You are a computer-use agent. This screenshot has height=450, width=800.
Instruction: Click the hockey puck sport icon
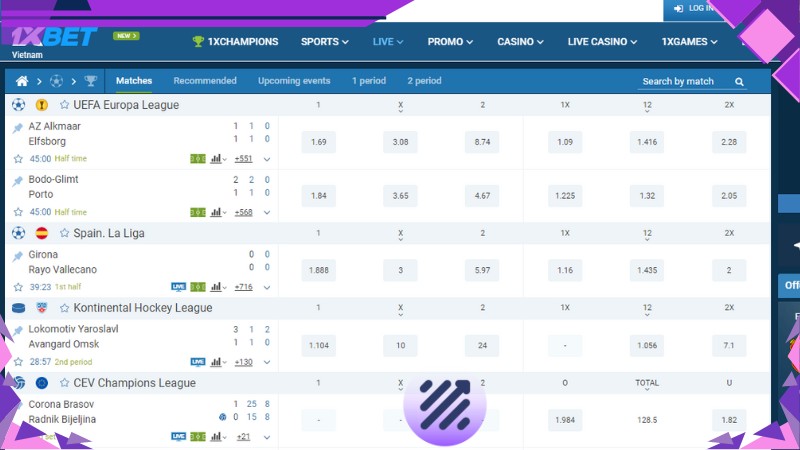(x=18, y=308)
